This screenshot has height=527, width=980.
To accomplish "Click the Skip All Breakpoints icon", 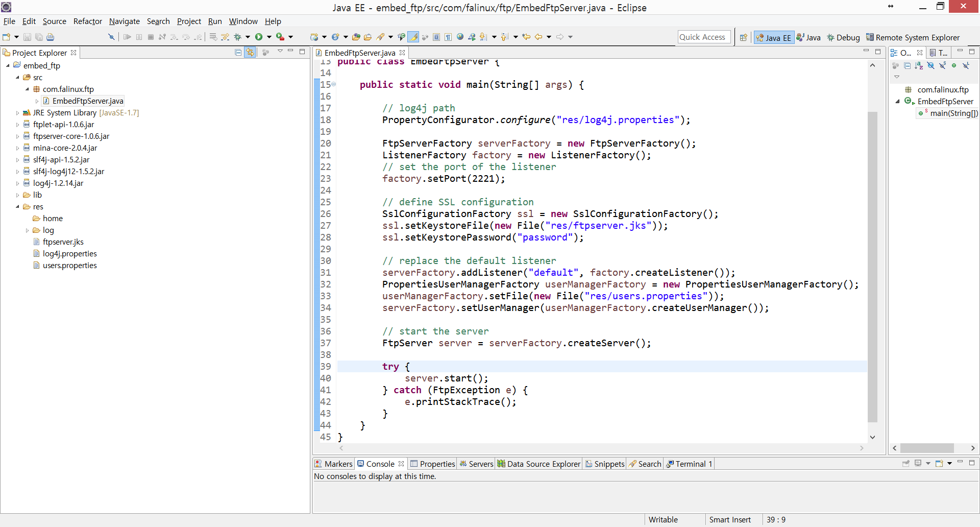I will point(111,37).
